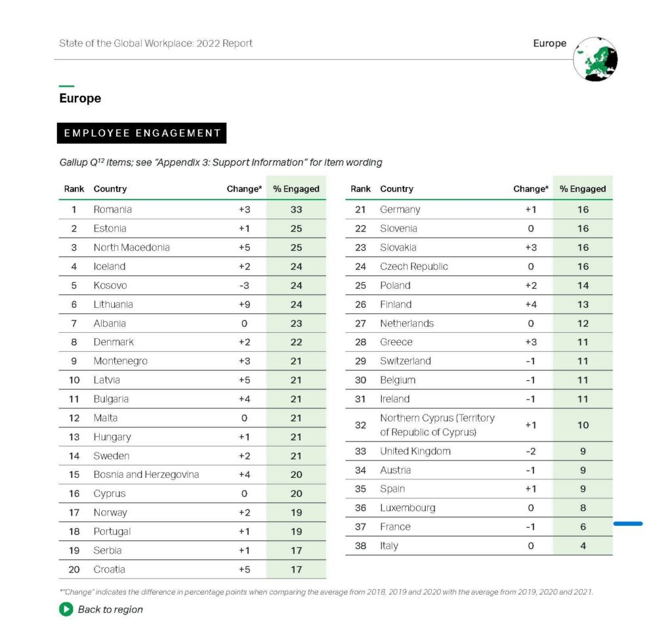Click Kosovo's -3 change value
This screenshot has width=672, height=631.
tap(244, 286)
